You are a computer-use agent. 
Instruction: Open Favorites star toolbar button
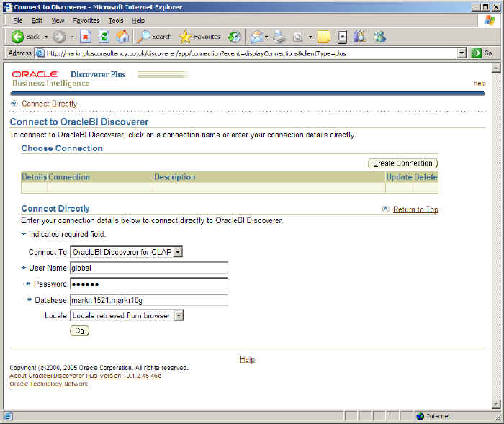click(199, 37)
